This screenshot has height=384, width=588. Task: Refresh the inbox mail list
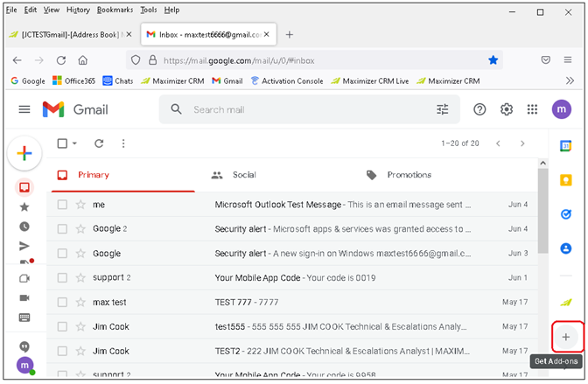pos(99,143)
